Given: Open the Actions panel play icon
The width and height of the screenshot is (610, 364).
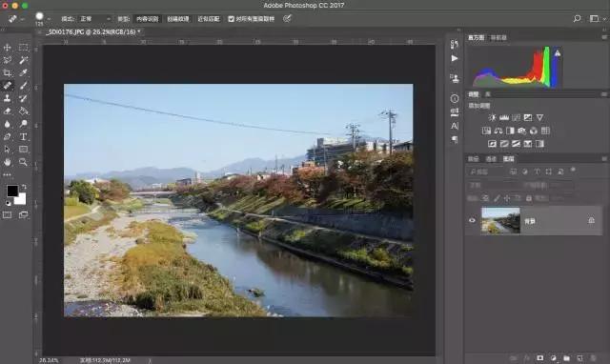Looking at the screenshot, I should pyautogui.click(x=455, y=58).
